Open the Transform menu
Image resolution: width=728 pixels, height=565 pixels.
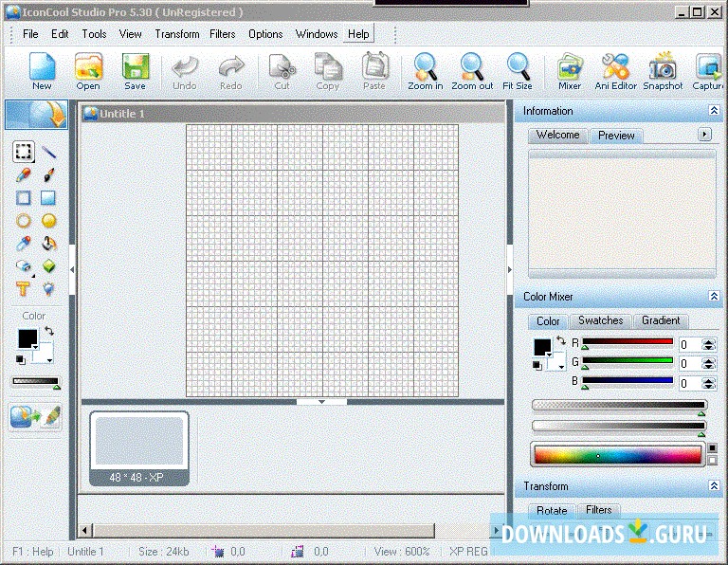(x=177, y=34)
